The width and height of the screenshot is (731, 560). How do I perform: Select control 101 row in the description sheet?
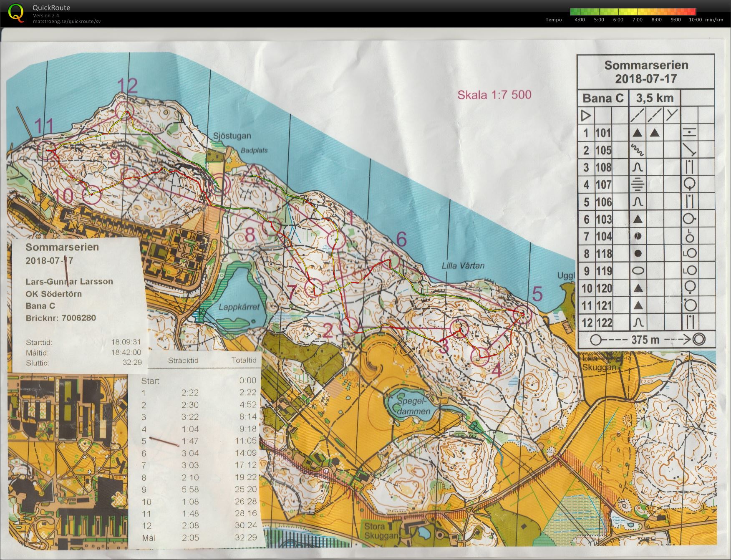[646, 133]
